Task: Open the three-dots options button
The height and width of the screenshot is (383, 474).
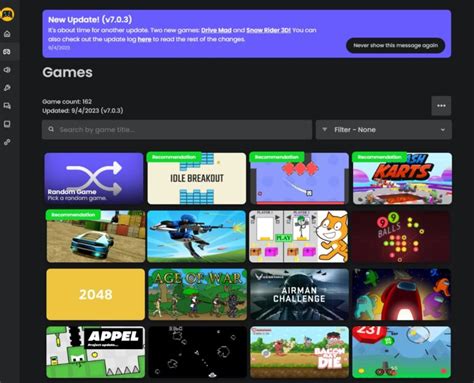Action: [441, 106]
